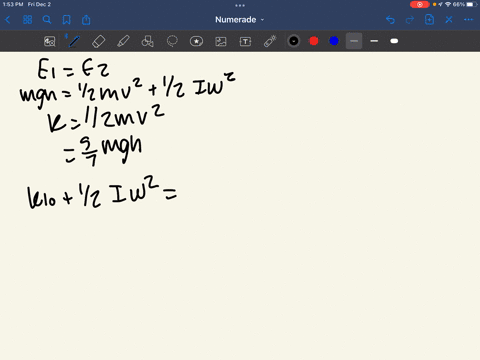Tap the battery status indicator
This screenshot has height=360, width=480.
click(472, 4)
